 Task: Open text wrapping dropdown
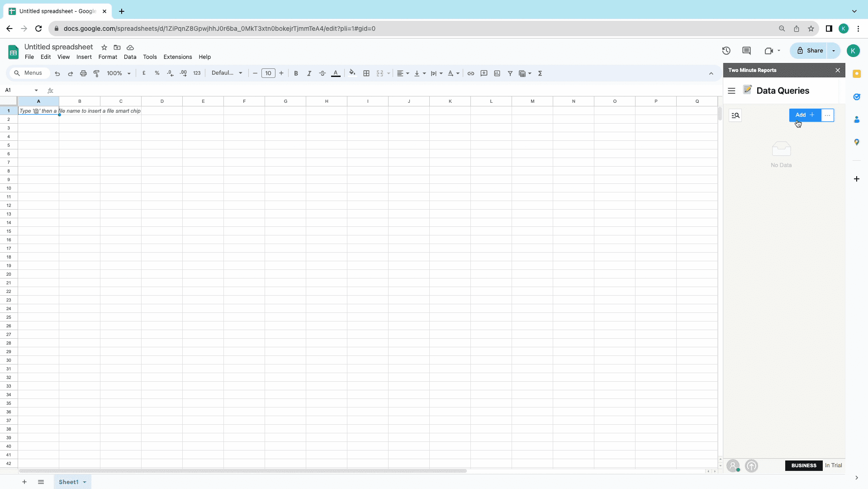436,73
